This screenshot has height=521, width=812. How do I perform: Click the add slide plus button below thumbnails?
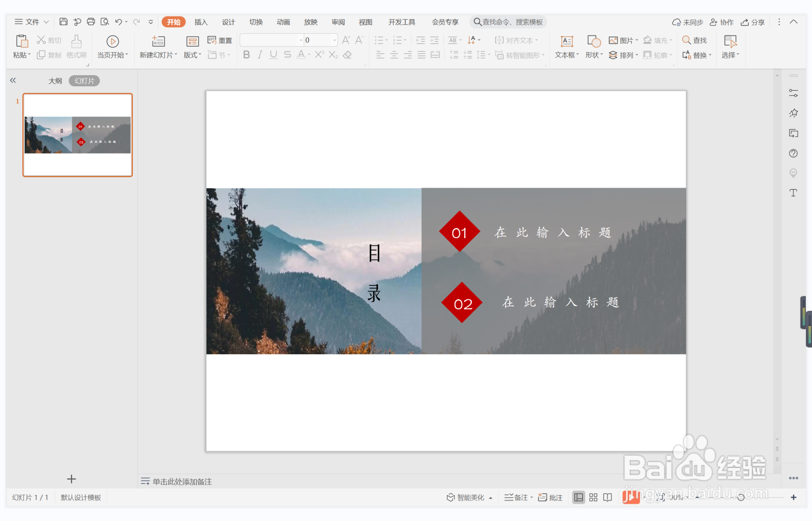[71, 479]
